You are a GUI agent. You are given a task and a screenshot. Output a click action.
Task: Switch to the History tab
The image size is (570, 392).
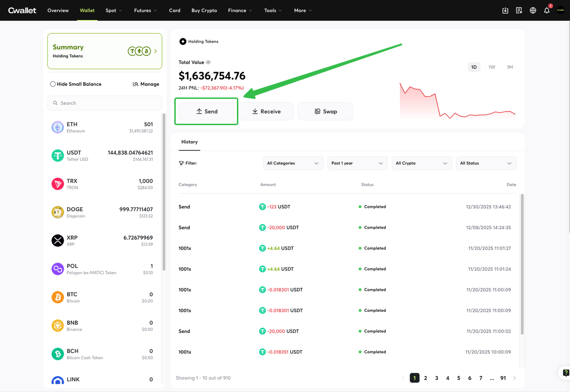pos(189,142)
